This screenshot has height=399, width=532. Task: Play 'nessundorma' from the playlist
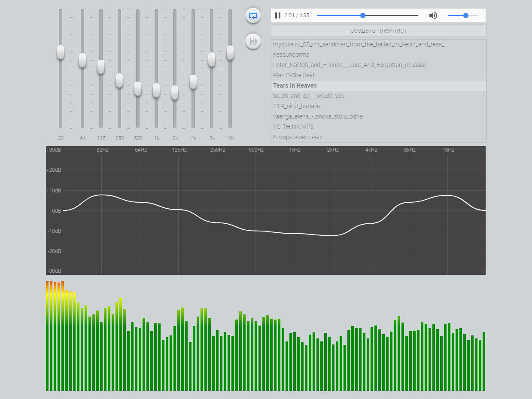click(291, 55)
